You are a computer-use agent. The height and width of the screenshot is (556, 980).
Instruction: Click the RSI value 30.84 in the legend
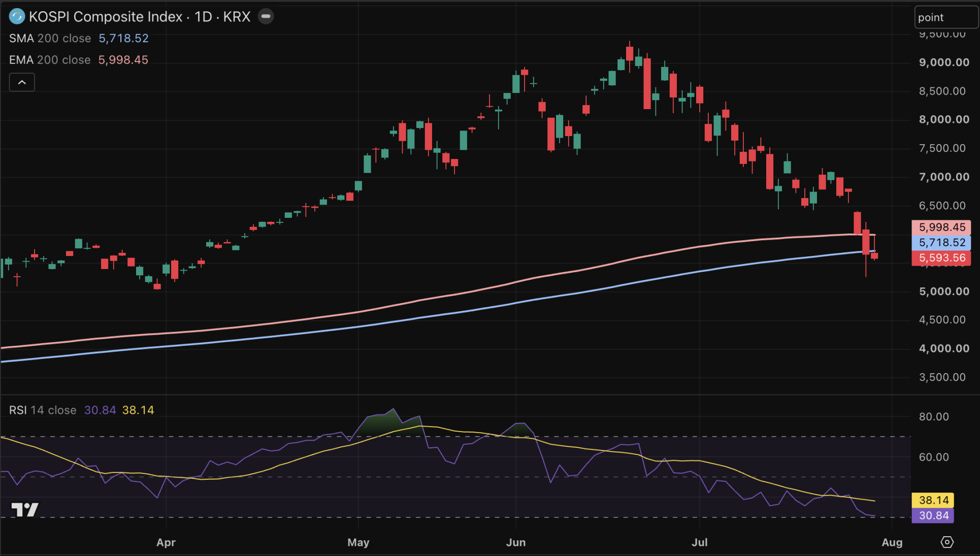[x=100, y=410]
